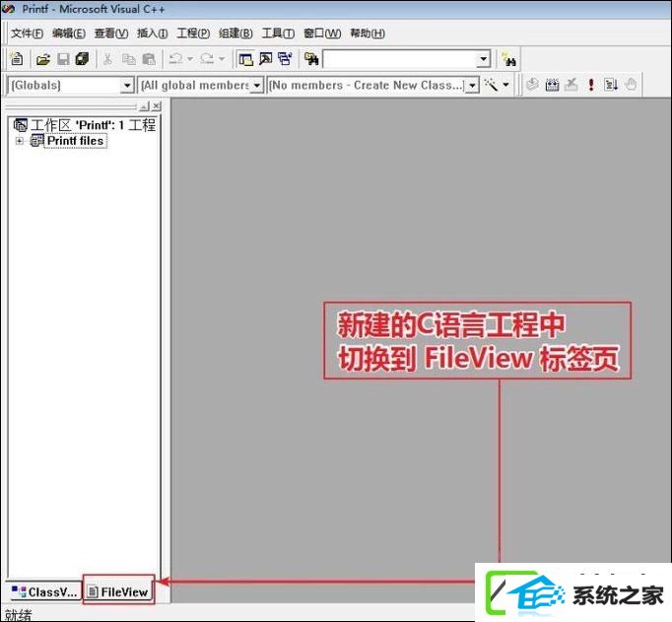
Task: Toggle the Workspace window icon
Action: point(245,59)
